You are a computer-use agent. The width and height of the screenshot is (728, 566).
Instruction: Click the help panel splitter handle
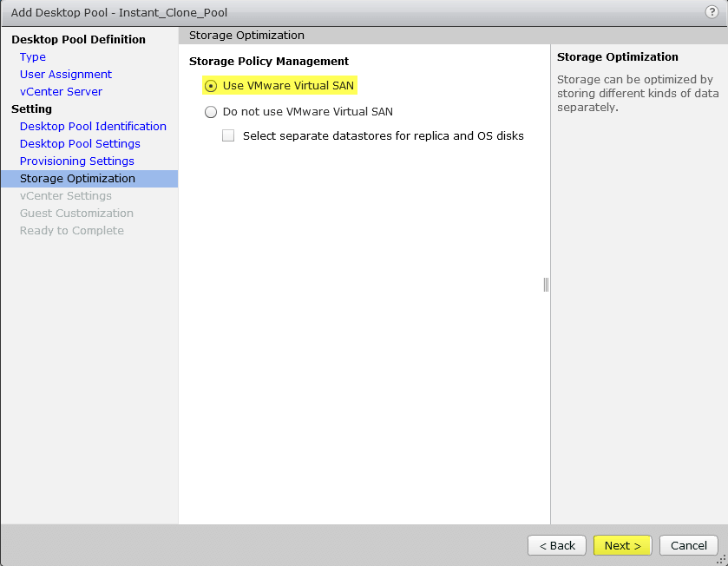(x=546, y=285)
